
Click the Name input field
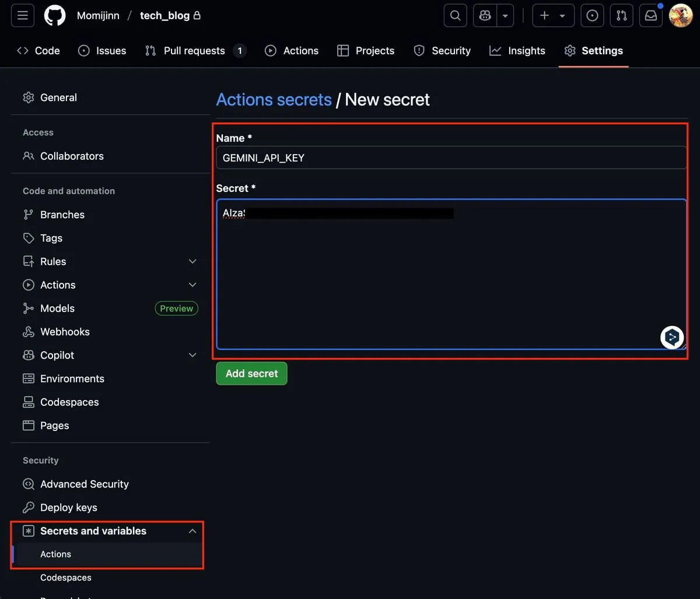click(450, 157)
